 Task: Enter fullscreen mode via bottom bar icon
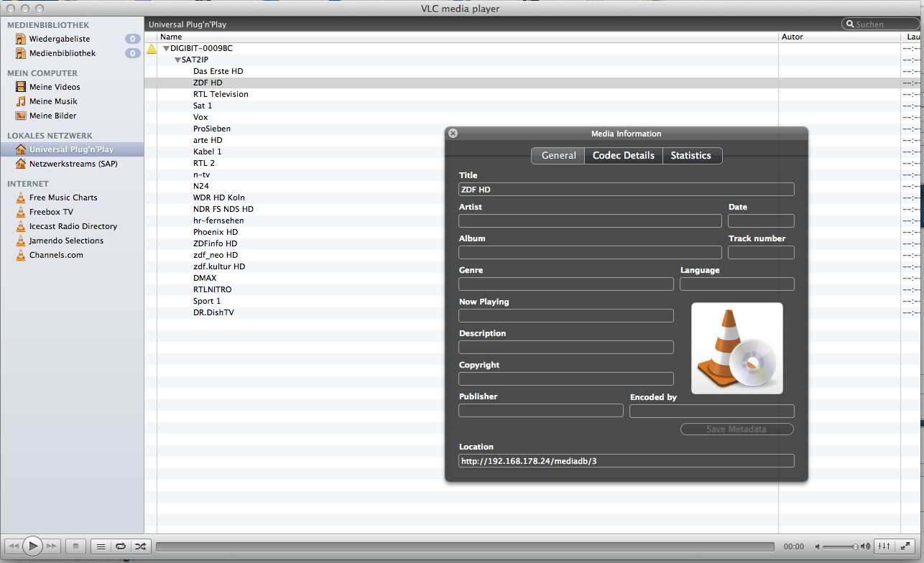coord(906,546)
